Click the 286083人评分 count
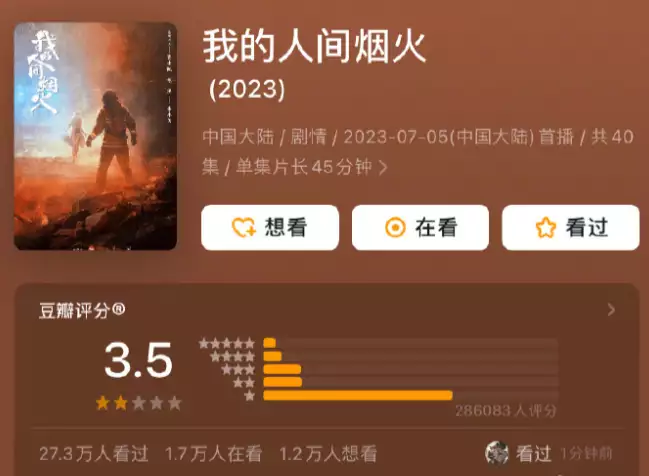Screen dimensions: 649x476 506,411
